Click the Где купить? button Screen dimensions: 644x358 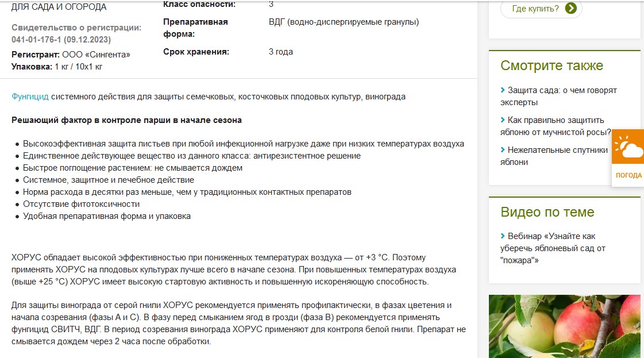point(541,9)
